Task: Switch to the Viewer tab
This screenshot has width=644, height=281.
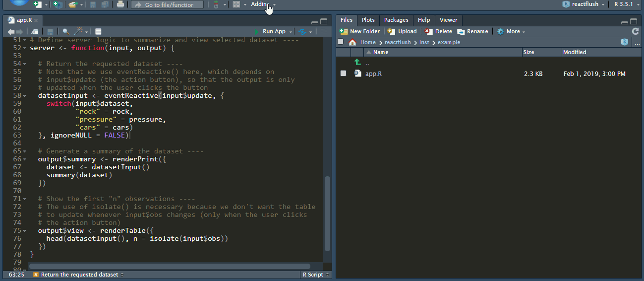Action: [449, 20]
